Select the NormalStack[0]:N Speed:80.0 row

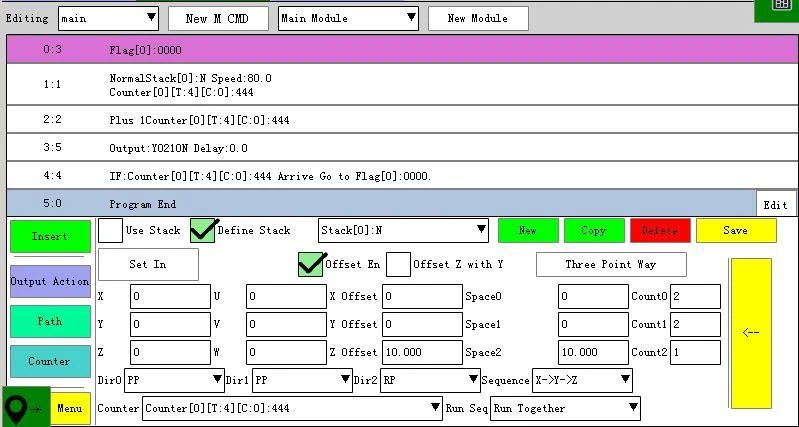click(x=403, y=85)
